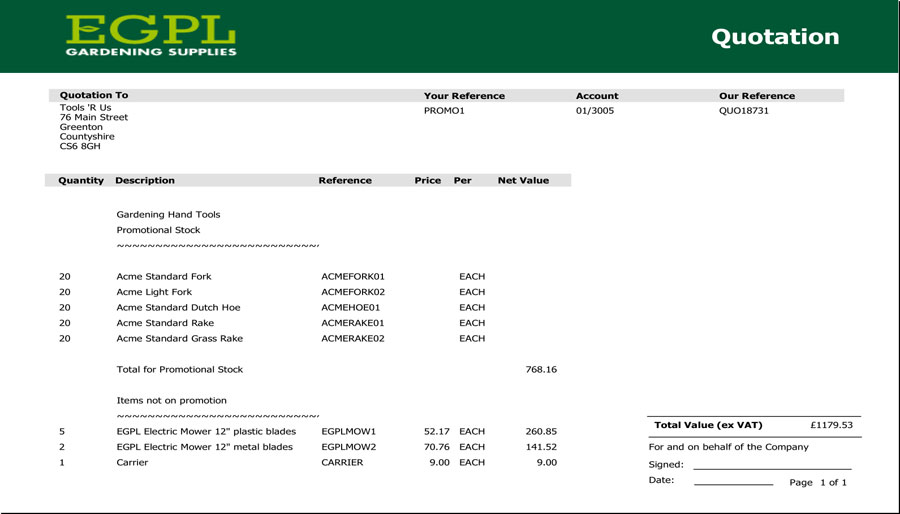This screenshot has height=514, width=900.
Task: Click the Date entry line
Action: pyautogui.click(x=733, y=482)
